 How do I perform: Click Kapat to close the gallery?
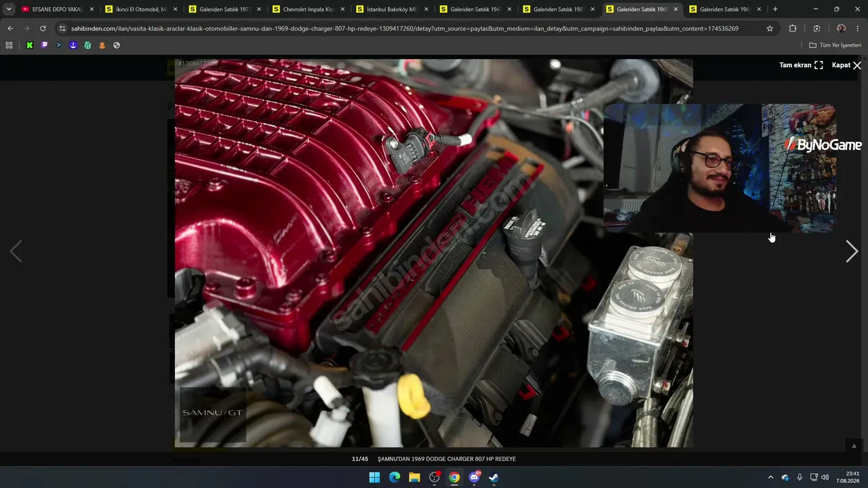pyautogui.click(x=846, y=65)
